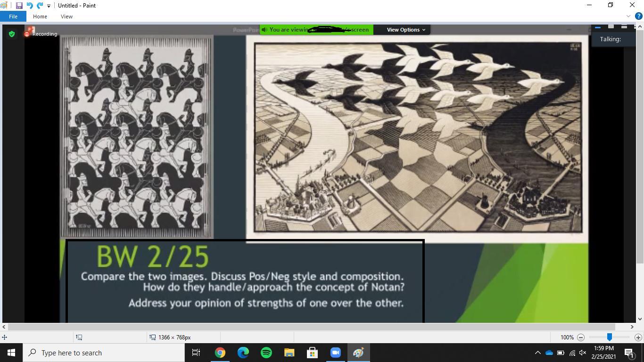The height and width of the screenshot is (362, 644).
Task: Open the notification Action Center
Action: (x=629, y=353)
